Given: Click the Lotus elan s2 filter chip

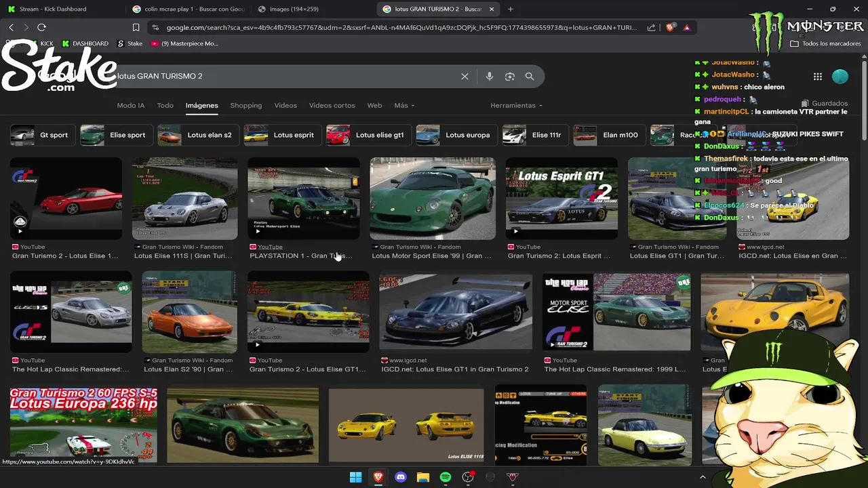Looking at the screenshot, I should click(197, 135).
